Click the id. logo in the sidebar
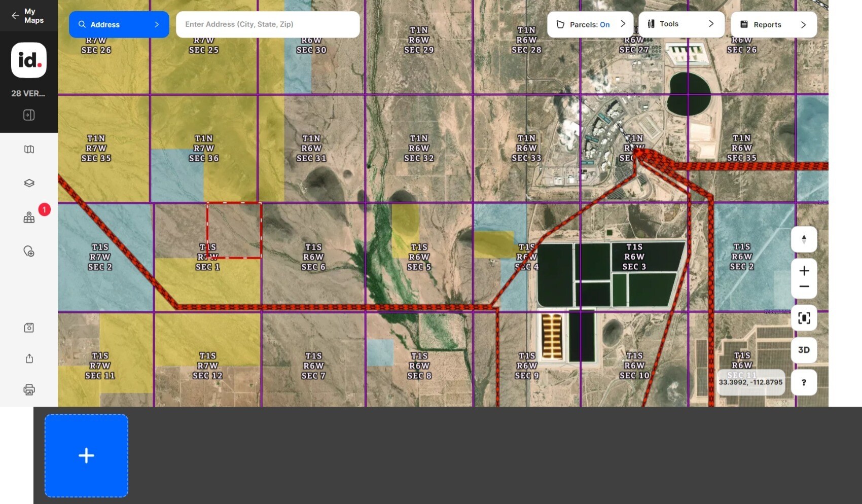The height and width of the screenshot is (504, 862). pos(28,60)
